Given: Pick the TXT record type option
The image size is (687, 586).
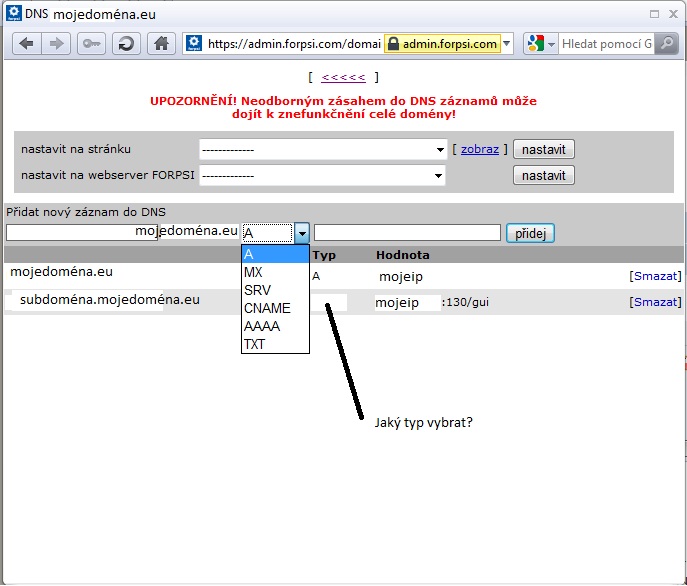Looking at the screenshot, I should 256,344.
